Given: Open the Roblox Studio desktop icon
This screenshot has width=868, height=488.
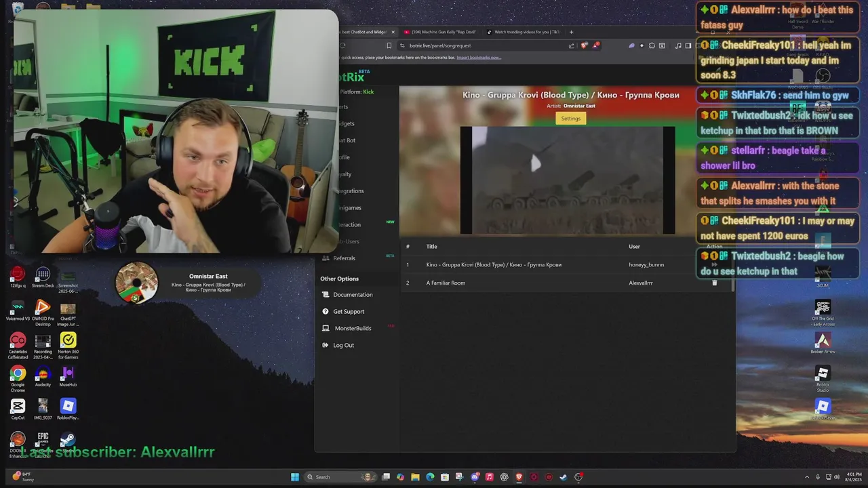Looking at the screenshot, I should [823, 379].
